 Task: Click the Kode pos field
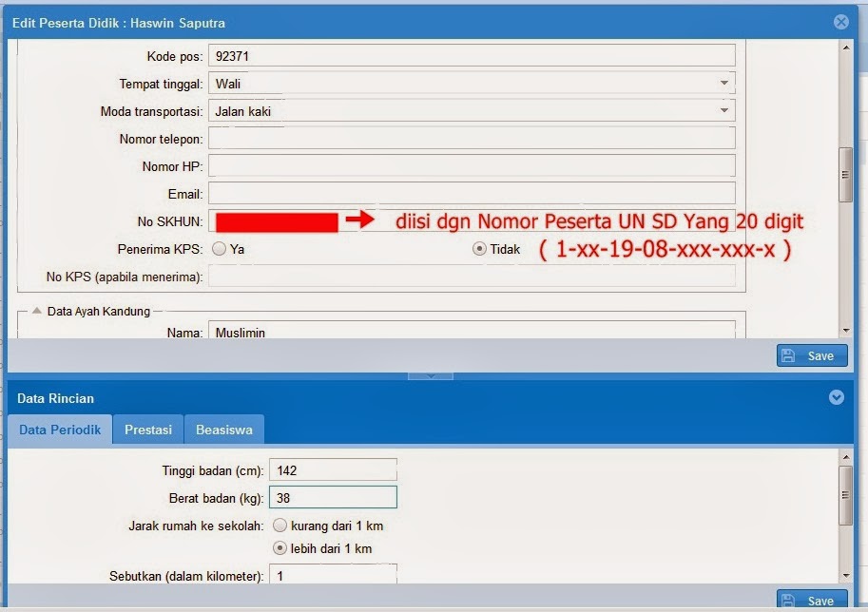pyautogui.click(x=472, y=56)
